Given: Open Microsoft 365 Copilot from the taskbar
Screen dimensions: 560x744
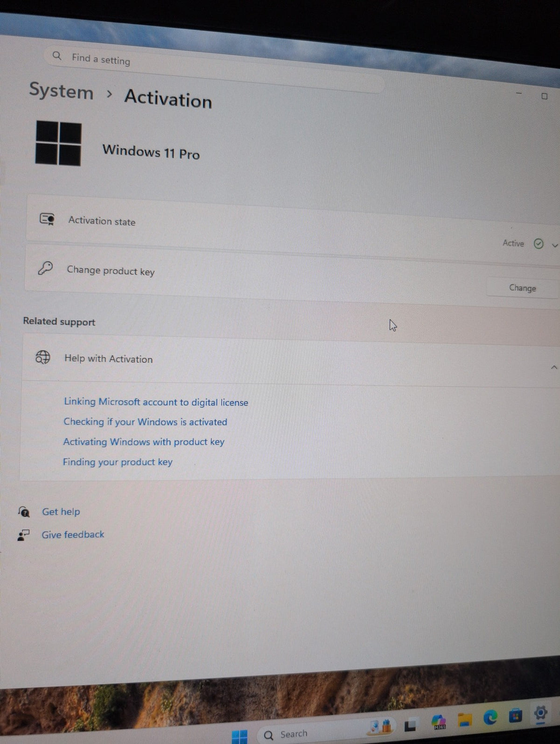Looking at the screenshot, I should tap(439, 722).
